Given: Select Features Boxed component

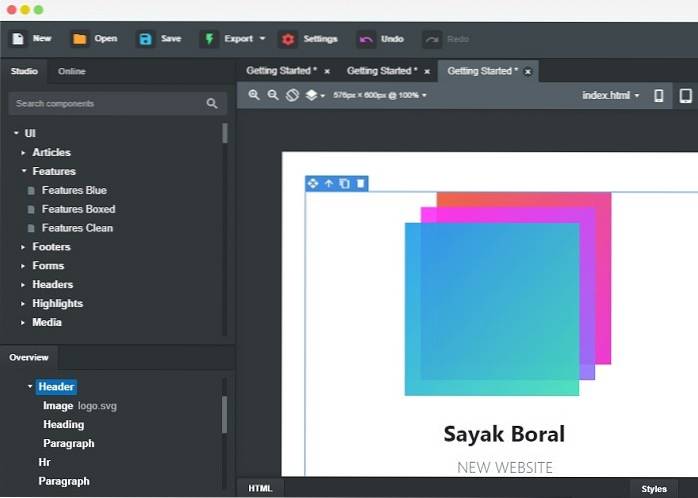Looking at the screenshot, I should 78,209.
